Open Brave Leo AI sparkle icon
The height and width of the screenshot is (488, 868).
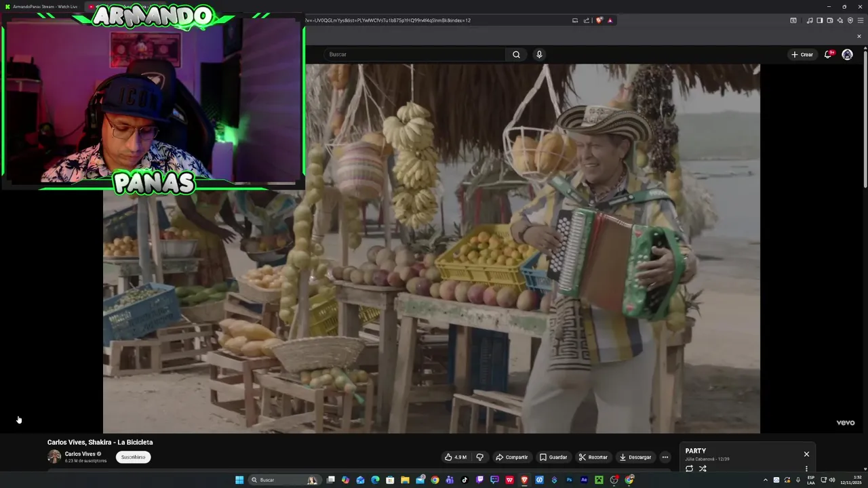840,20
